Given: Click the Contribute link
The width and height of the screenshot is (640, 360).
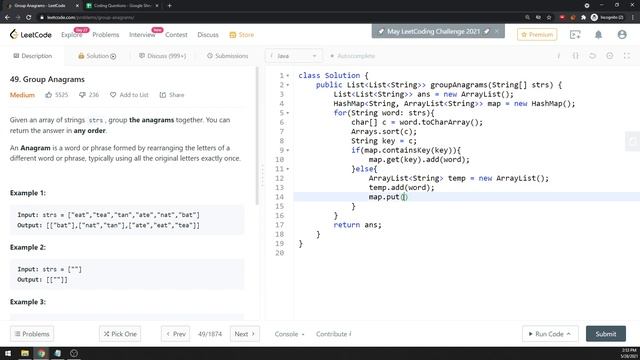Looking at the screenshot, I should click(333, 334).
